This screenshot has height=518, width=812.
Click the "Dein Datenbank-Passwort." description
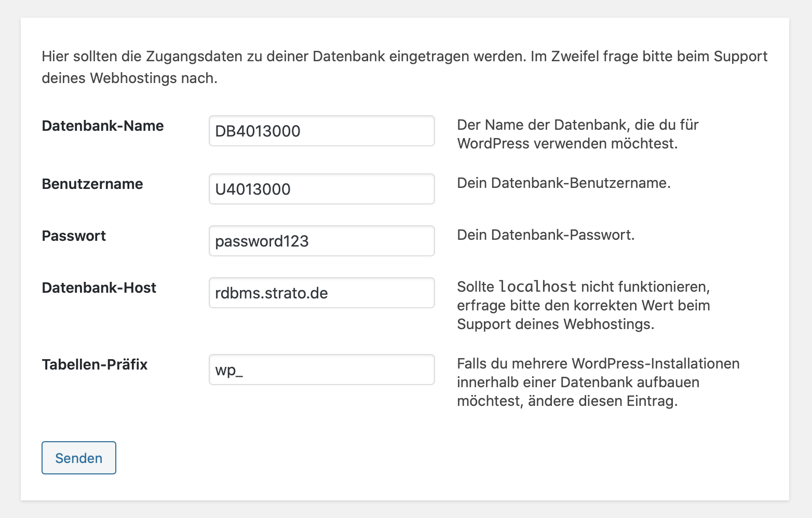(x=546, y=235)
